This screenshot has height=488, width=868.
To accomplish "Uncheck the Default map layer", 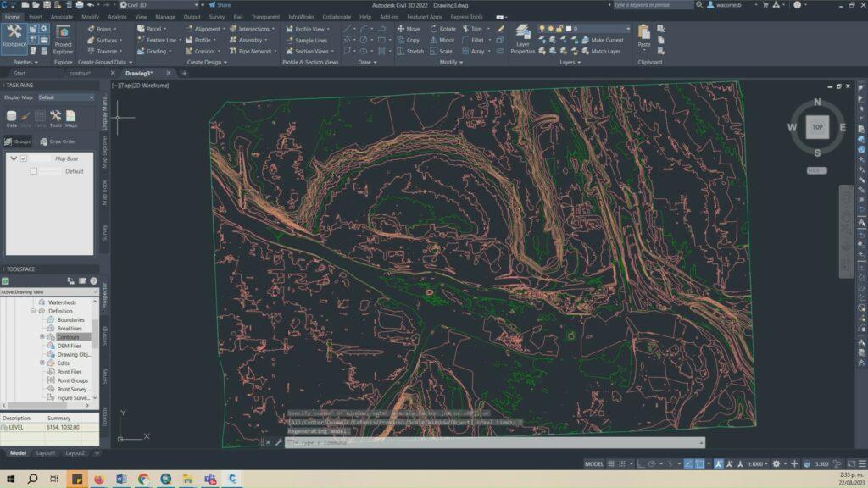I will (x=34, y=170).
